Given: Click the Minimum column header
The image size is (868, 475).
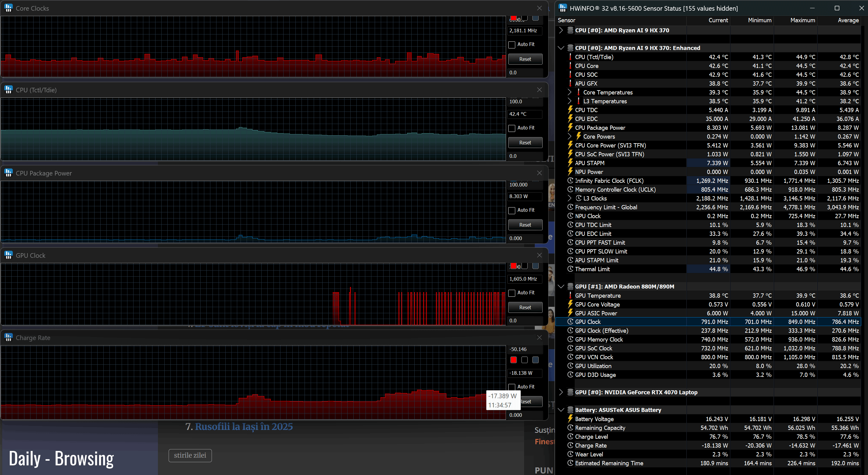Looking at the screenshot, I should 752,20.
